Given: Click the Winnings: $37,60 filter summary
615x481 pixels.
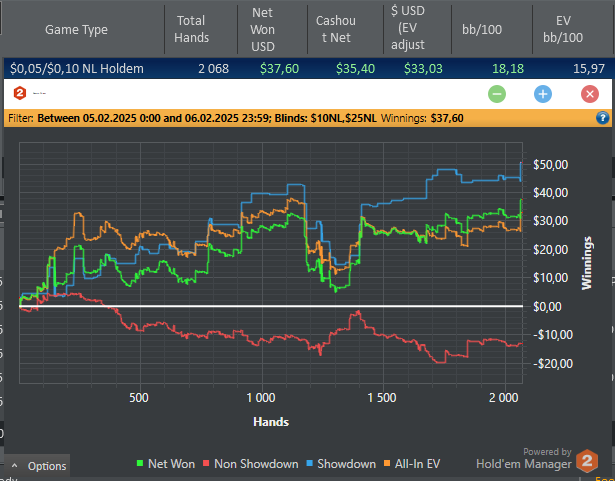Looking at the screenshot, I should tap(422, 118).
